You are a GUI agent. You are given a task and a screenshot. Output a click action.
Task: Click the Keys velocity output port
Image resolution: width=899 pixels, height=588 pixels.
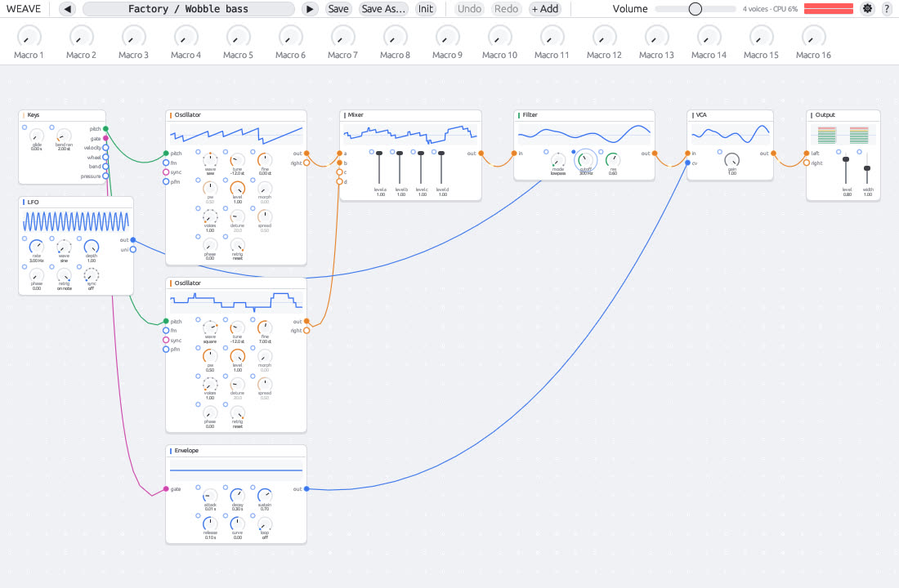click(x=105, y=148)
